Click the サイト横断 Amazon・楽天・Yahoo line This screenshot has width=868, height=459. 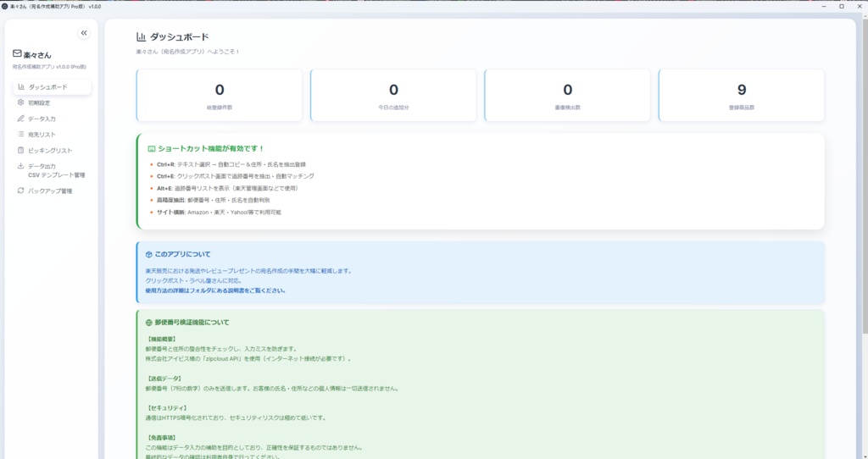click(219, 213)
